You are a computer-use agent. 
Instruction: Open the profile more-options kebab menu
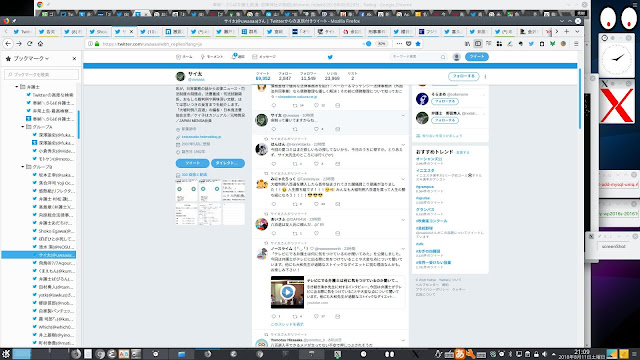485,76
